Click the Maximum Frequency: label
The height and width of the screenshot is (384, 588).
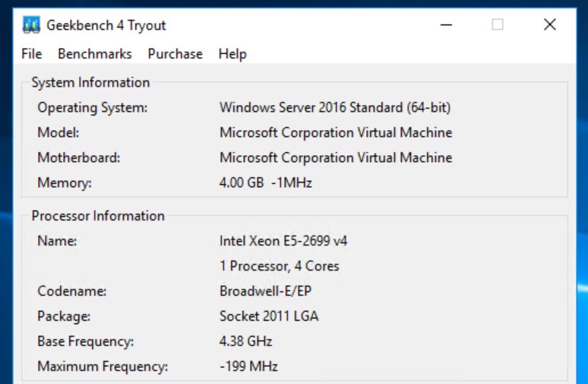[103, 367]
